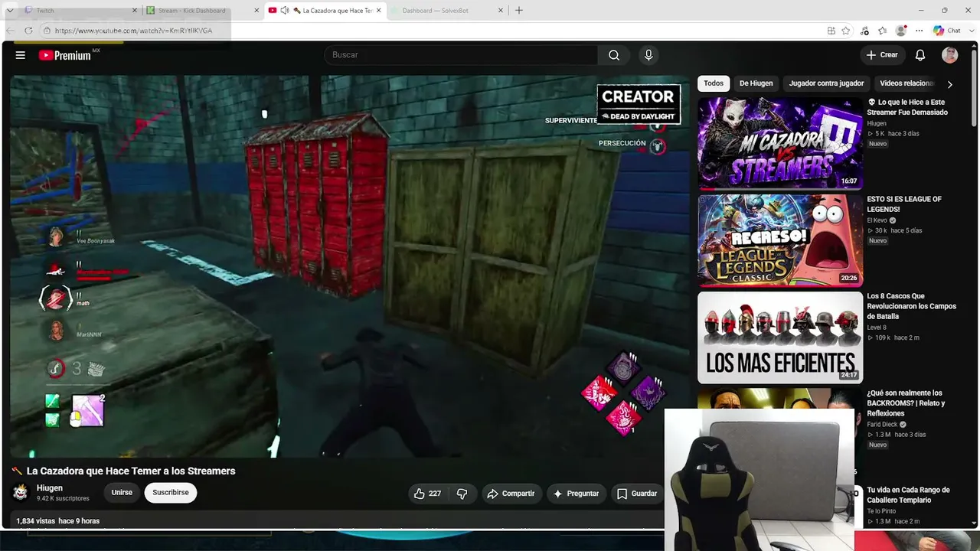Viewport: 980px width, 551px height.
Task: Close the La Cazadora YouTube tab
Action: click(x=379, y=11)
